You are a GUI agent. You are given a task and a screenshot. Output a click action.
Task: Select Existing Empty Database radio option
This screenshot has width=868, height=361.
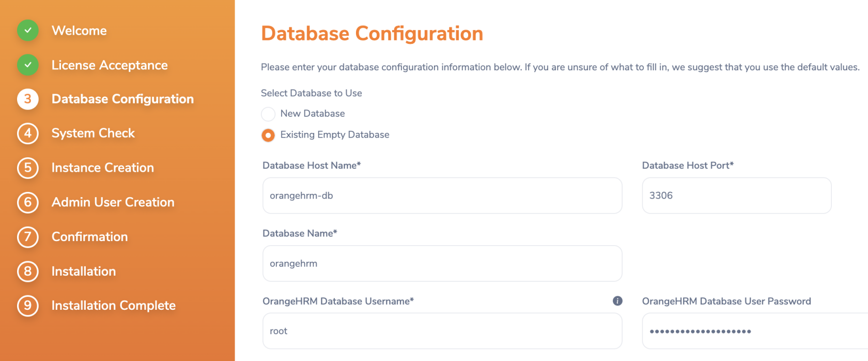268,135
